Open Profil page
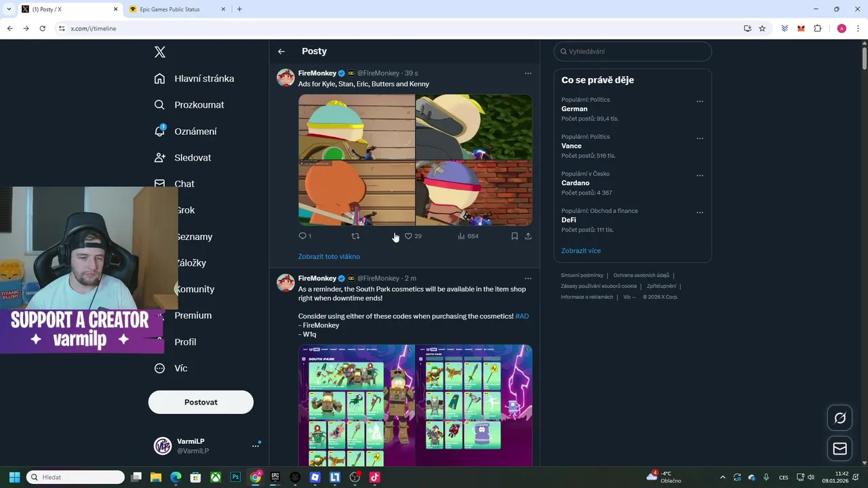This screenshot has height=488, width=868. point(185,342)
